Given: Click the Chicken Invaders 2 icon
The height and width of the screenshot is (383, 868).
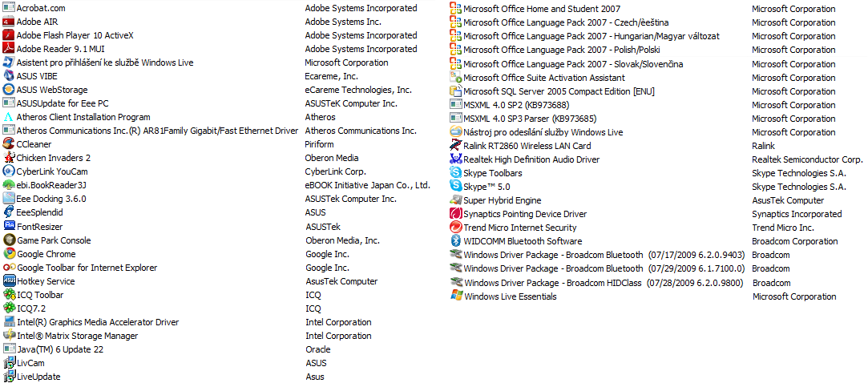Looking at the screenshot, I should [8, 158].
